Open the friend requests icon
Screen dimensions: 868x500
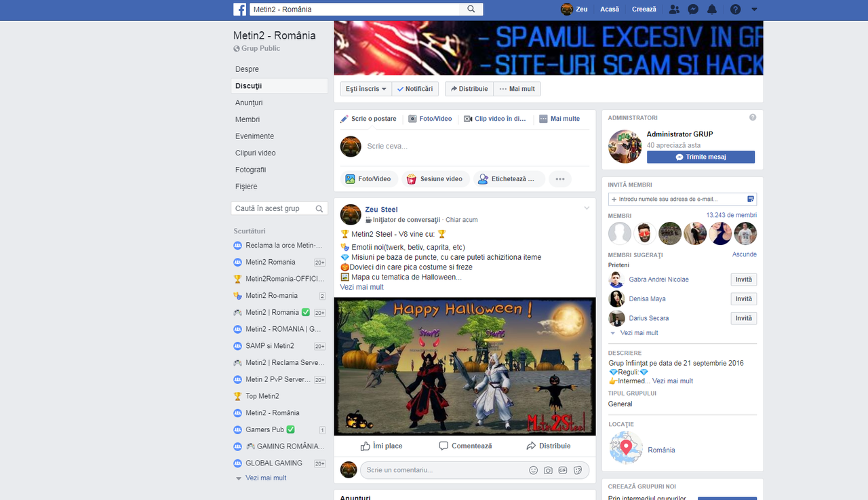point(673,9)
